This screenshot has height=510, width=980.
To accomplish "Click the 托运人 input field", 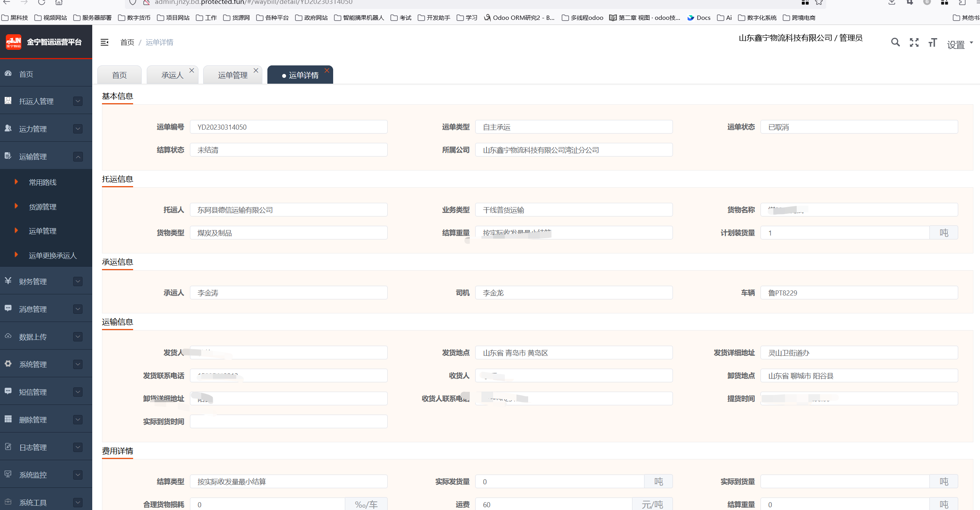I will pyautogui.click(x=288, y=210).
